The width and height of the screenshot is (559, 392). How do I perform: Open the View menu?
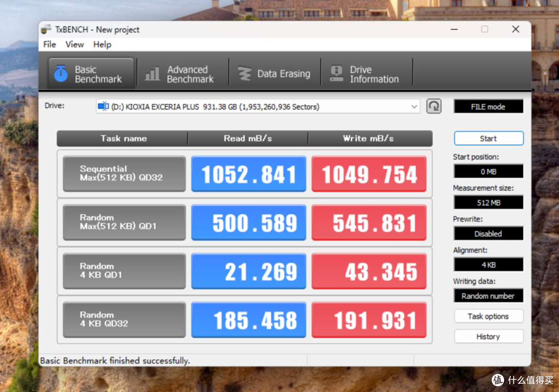(75, 44)
